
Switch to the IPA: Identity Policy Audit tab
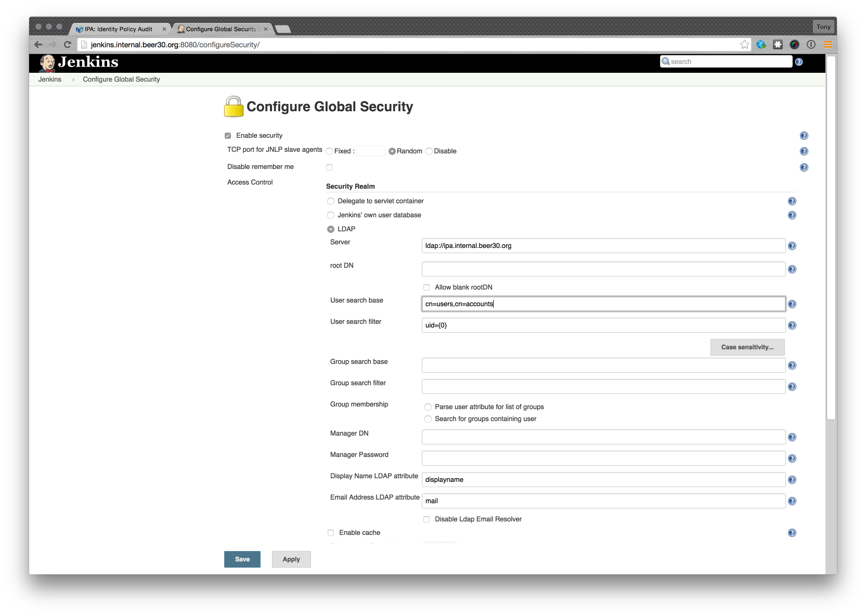119,29
